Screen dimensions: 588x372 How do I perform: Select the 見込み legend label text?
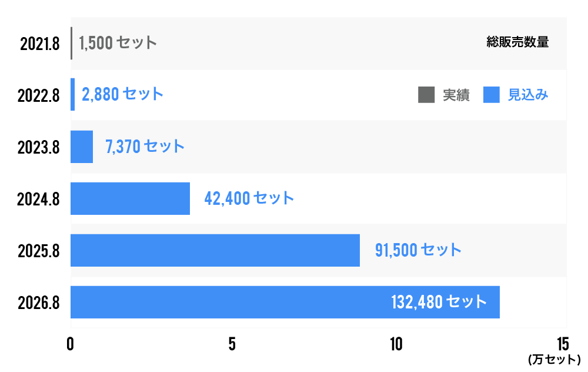pyautogui.click(x=528, y=95)
